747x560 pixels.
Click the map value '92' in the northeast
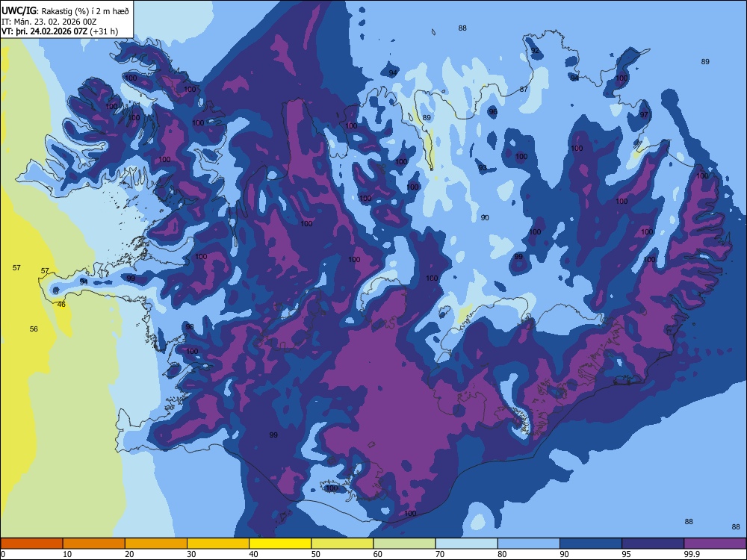coord(535,51)
